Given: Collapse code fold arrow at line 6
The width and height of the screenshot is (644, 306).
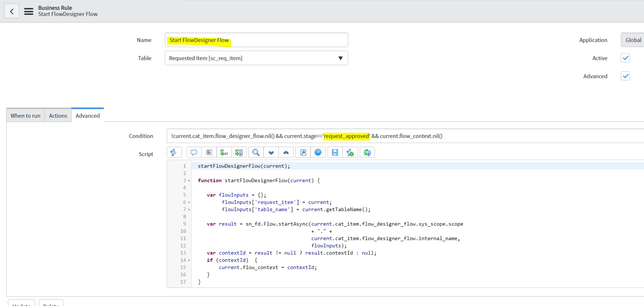Looking at the screenshot, I should pos(189,202).
